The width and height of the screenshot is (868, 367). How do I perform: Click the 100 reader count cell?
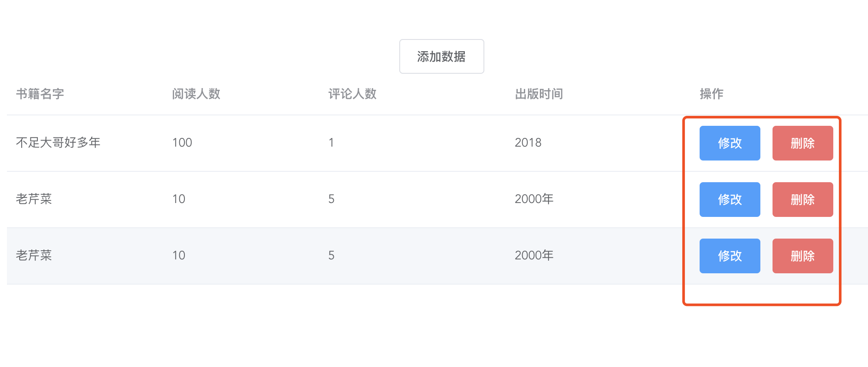click(x=182, y=143)
